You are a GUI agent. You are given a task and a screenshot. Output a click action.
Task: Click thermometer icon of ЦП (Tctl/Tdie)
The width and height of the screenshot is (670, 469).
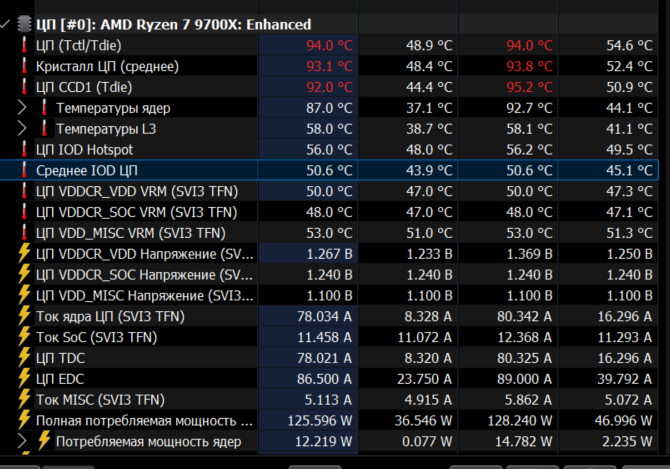24,45
